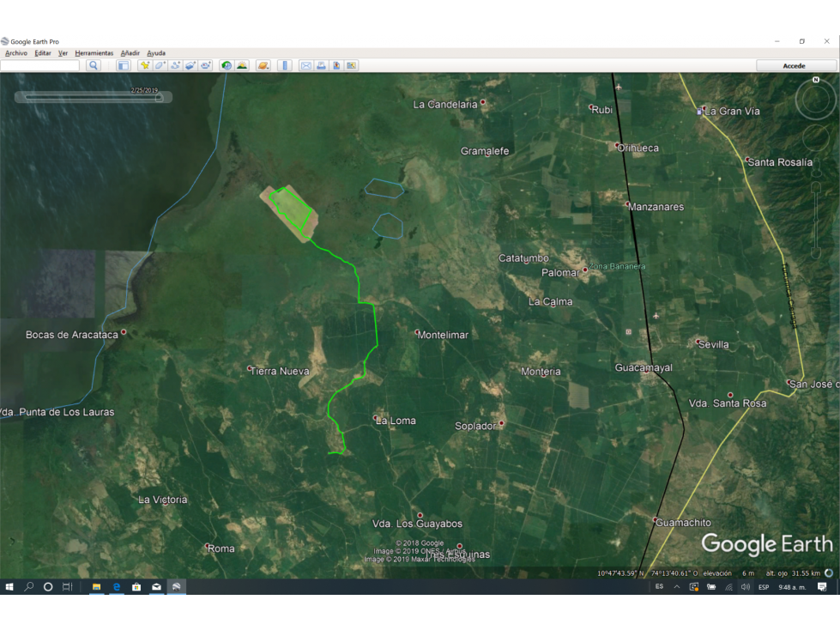This screenshot has height=630, width=840.
Task: Click the Guacamayal place label
Action: click(644, 367)
